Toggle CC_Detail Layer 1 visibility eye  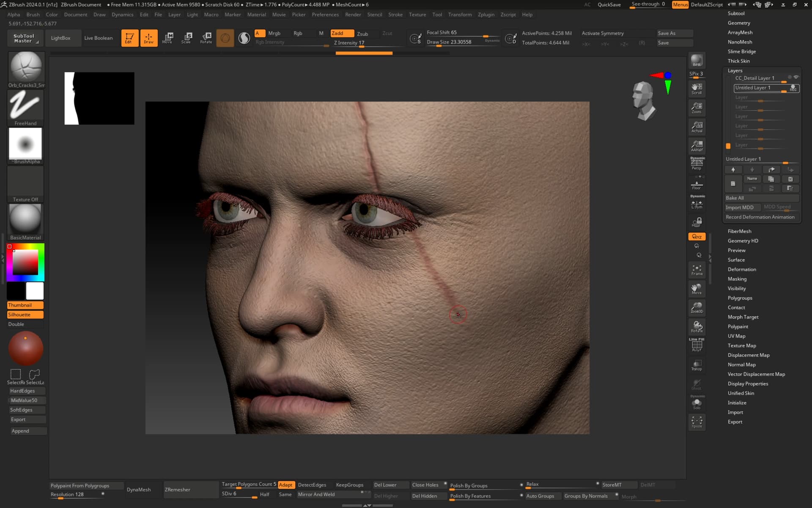click(796, 77)
